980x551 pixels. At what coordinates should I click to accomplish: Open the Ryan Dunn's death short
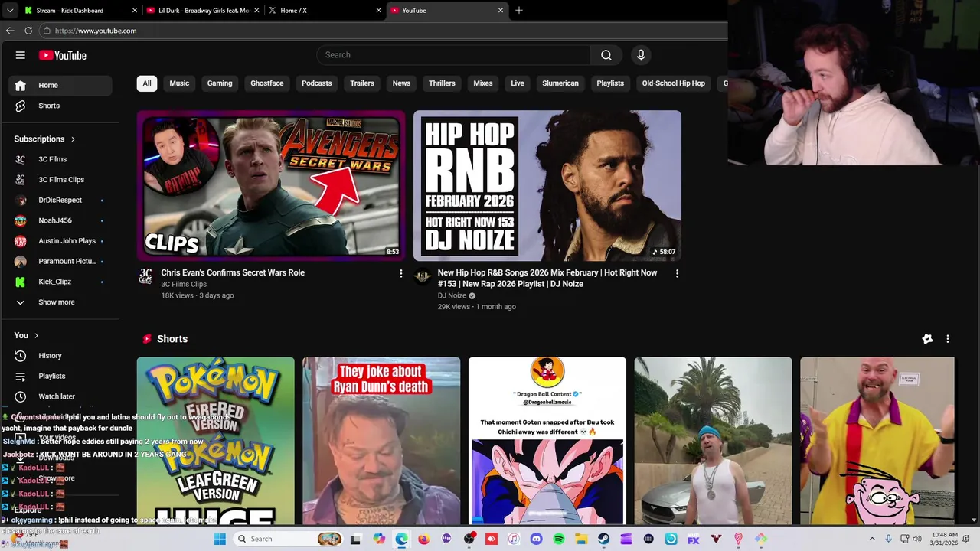[381, 441]
